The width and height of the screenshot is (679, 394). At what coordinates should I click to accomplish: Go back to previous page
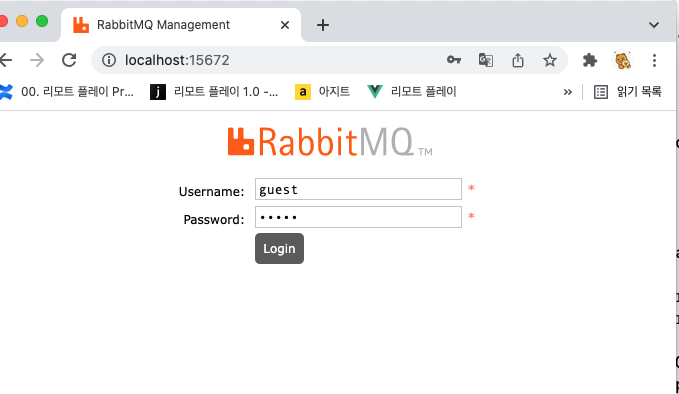click(x=6, y=60)
